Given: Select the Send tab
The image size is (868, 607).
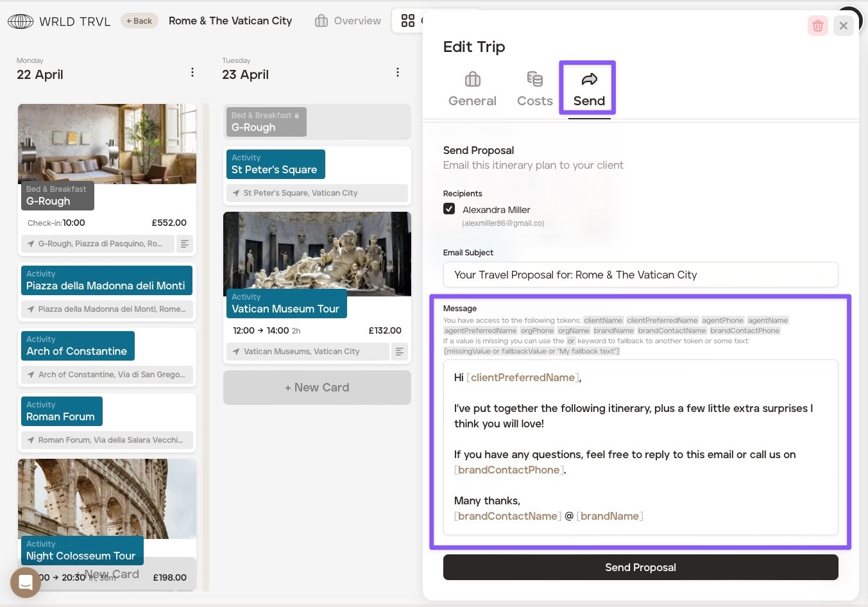Looking at the screenshot, I should coord(588,89).
